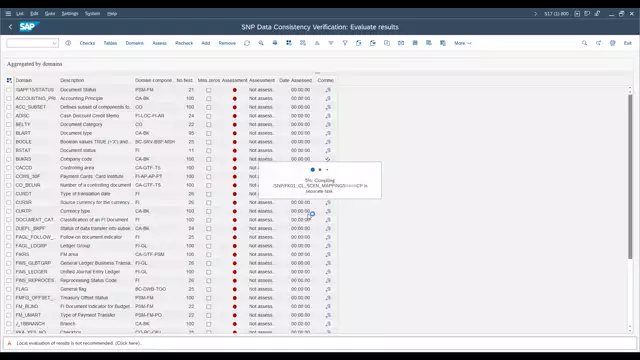Click the Domains toolbar button
The width and height of the screenshot is (640, 360).
click(x=135, y=43)
